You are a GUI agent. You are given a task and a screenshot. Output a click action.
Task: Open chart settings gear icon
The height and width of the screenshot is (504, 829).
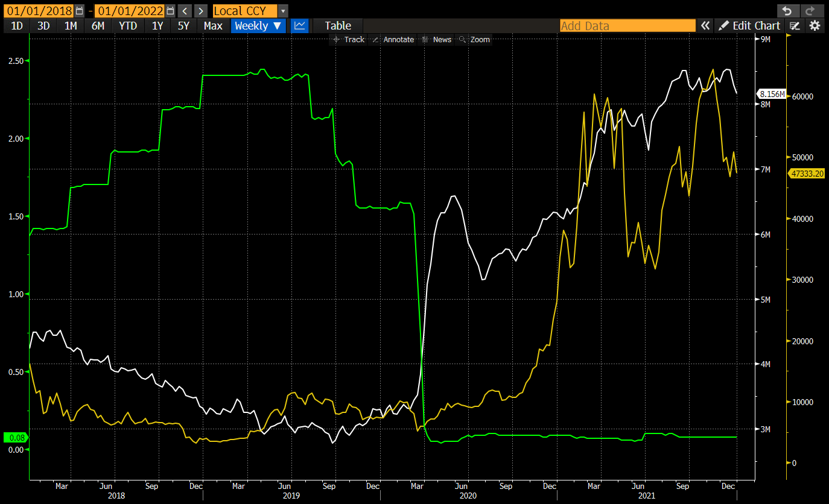[x=815, y=25]
